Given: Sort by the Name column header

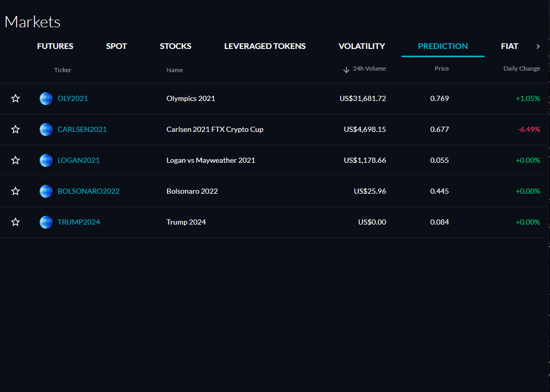Looking at the screenshot, I should [x=175, y=70].
